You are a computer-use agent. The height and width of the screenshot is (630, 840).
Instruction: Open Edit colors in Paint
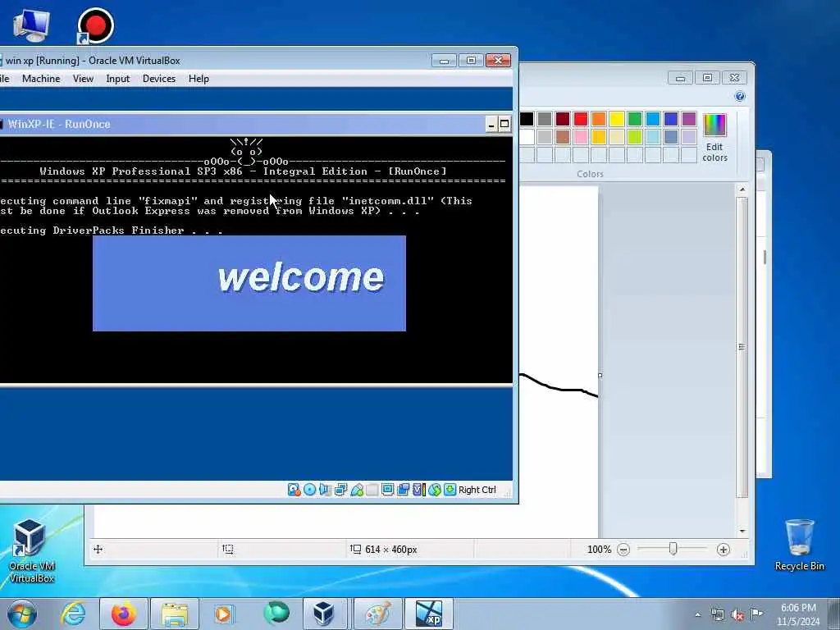point(714,138)
